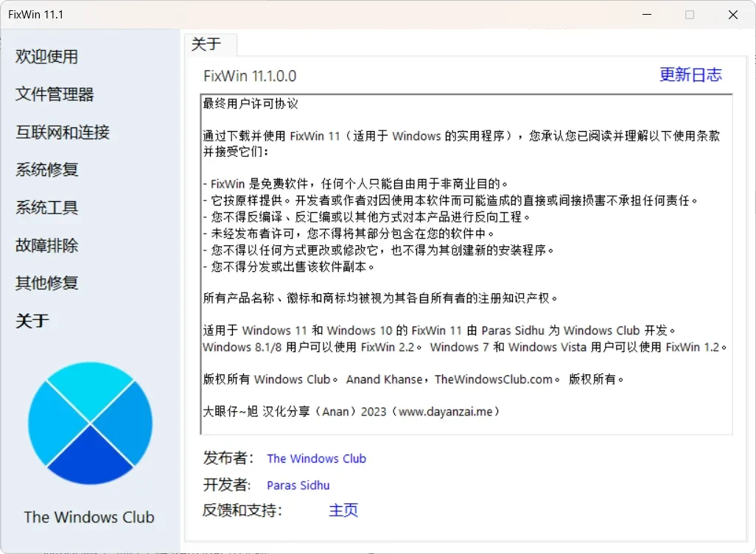
Task: Go to the 文件管理器 section
Action: (55, 94)
